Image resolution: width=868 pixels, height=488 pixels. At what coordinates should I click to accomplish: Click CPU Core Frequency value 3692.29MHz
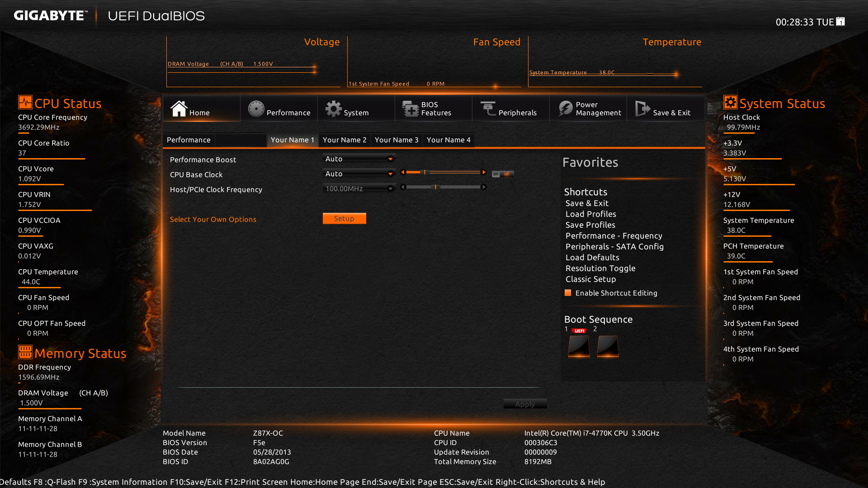(x=39, y=127)
